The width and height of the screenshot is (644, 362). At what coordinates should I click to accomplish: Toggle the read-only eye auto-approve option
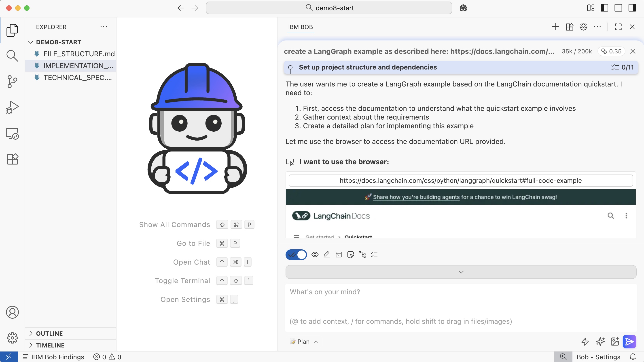pyautogui.click(x=315, y=255)
